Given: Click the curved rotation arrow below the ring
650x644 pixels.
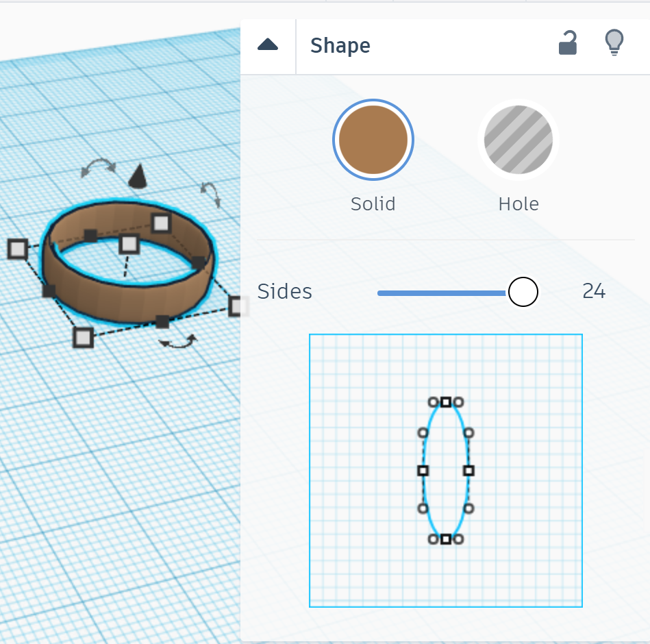Looking at the screenshot, I should (178, 341).
